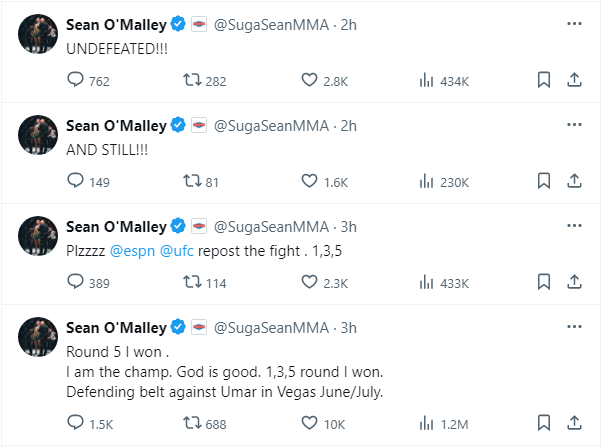Reply to the repost the fight tweet

point(76,282)
